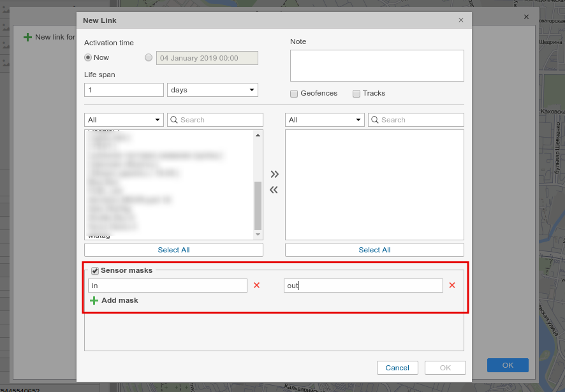The image size is (565, 392).
Task: Remove the 'in' sensor mask with red X
Action: point(256,286)
